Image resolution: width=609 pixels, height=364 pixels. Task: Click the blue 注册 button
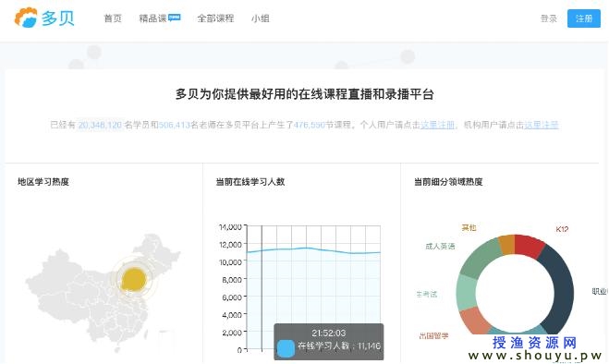(584, 18)
